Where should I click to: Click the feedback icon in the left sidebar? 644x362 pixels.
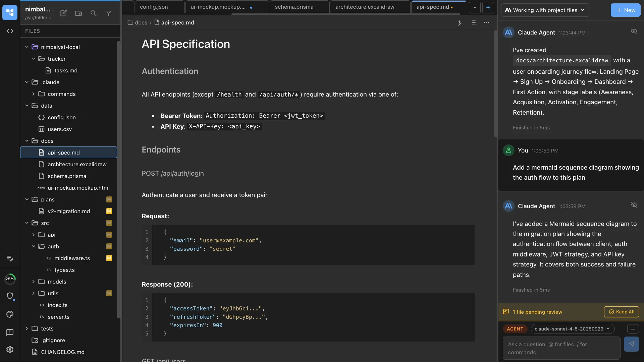click(10, 332)
